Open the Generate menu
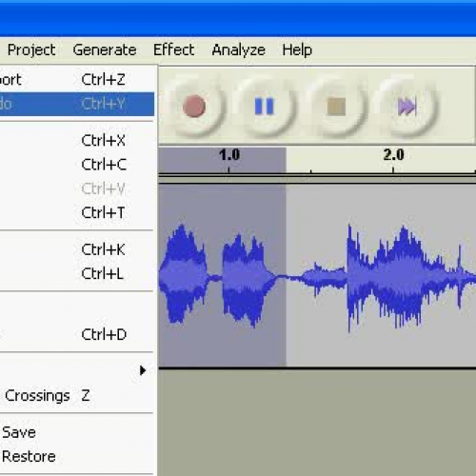This screenshot has height=476, width=476. (x=105, y=50)
